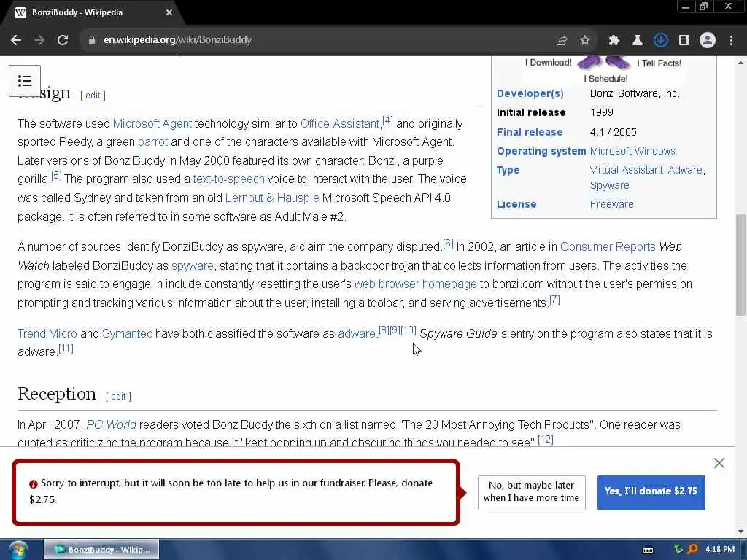This screenshot has height=560, width=747.
Task: Click 'No, but maybe later' button
Action: (532, 492)
